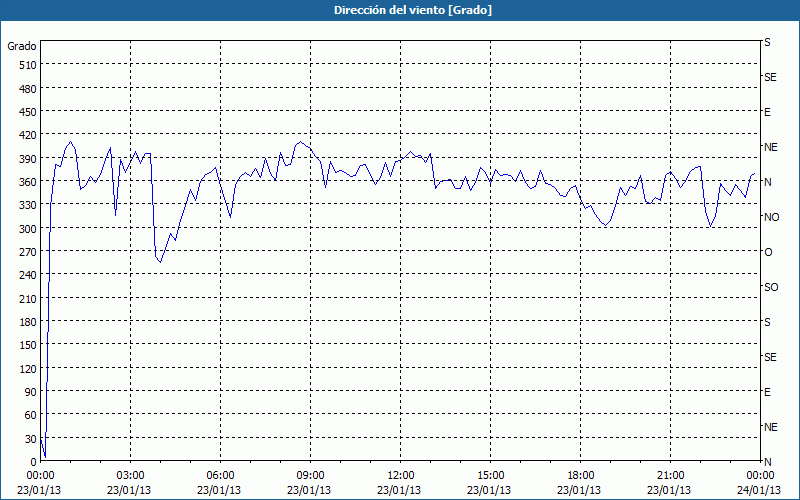Click the 390 degree axis label
This screenshot has height=500, width=800.
pos(28,159)
